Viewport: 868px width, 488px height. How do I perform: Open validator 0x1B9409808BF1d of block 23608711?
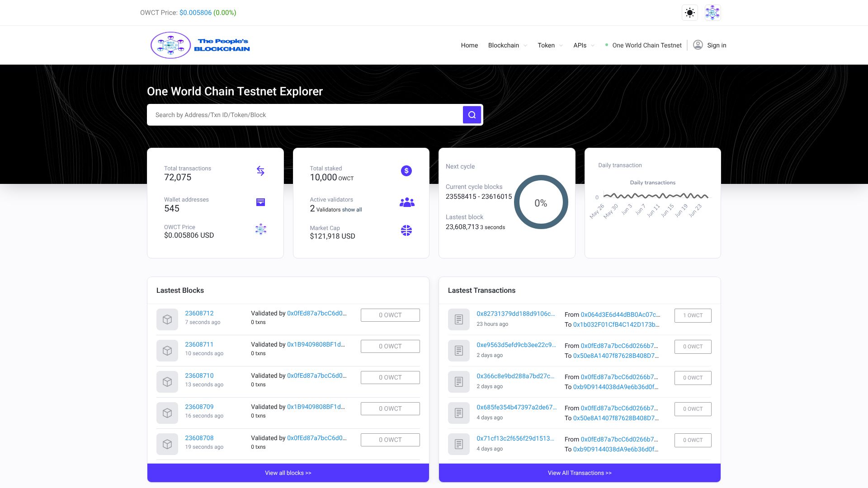coord(316,344)
